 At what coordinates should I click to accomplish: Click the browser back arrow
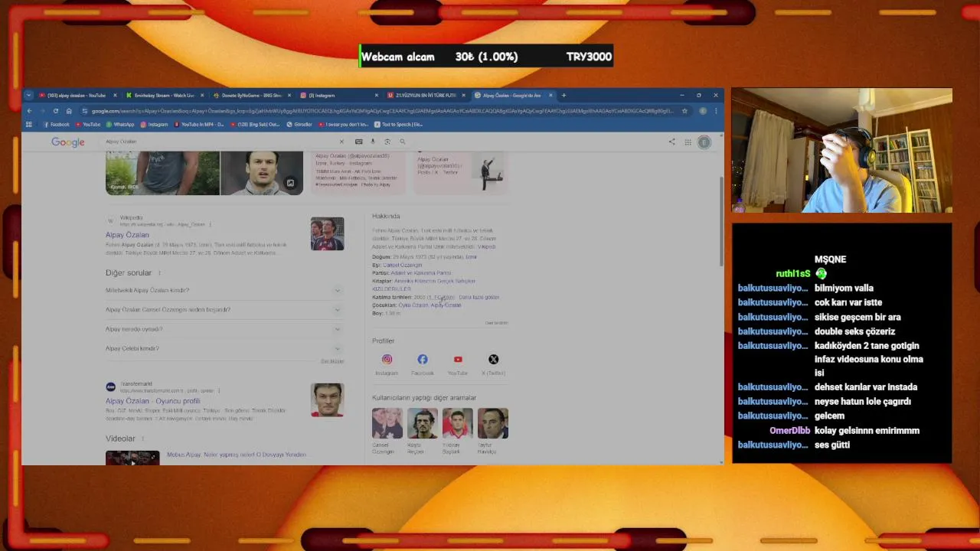(29, 111)
